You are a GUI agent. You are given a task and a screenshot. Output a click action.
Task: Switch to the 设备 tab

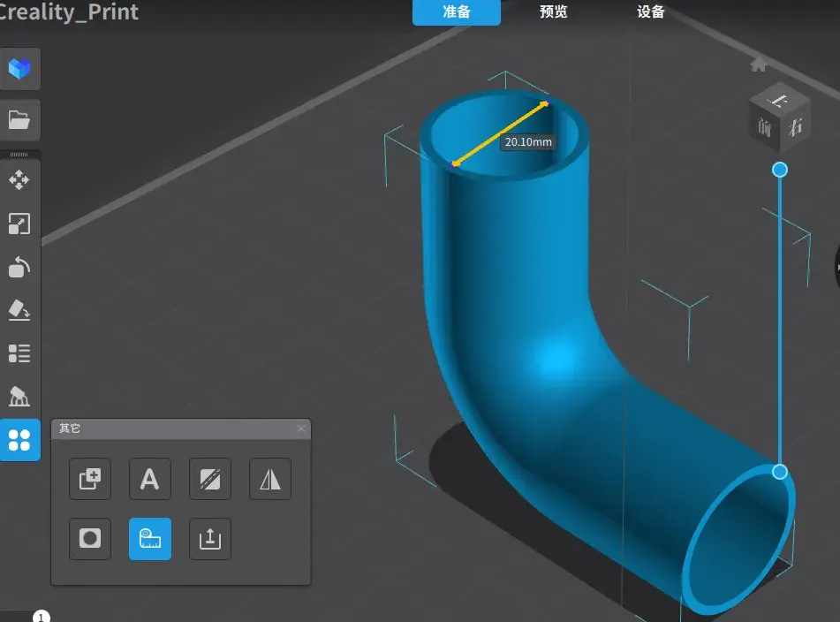[x=651, y=12]
